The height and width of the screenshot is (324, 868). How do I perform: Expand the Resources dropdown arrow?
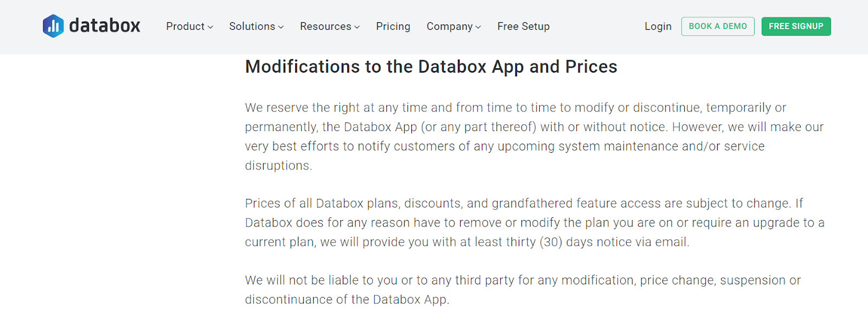pyautogui.click(x=357, y=27)
